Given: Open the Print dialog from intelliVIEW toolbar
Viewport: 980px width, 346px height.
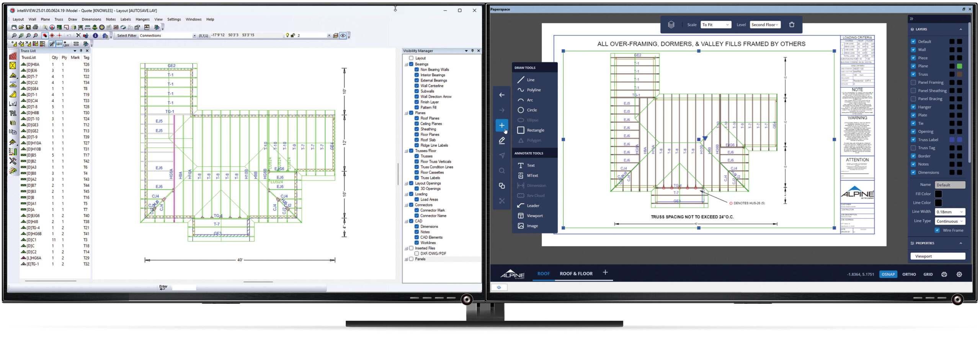Looking at the screenshot, I should tap(36, 27).
